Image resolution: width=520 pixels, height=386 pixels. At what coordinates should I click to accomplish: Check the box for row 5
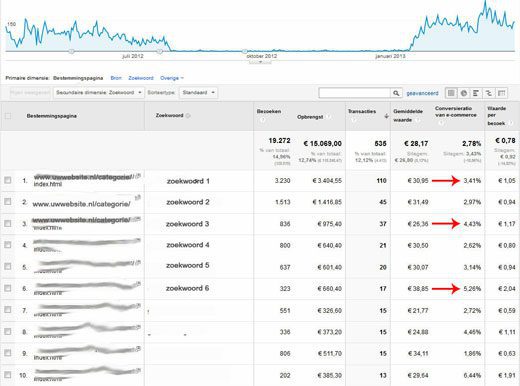pos(8,267)
